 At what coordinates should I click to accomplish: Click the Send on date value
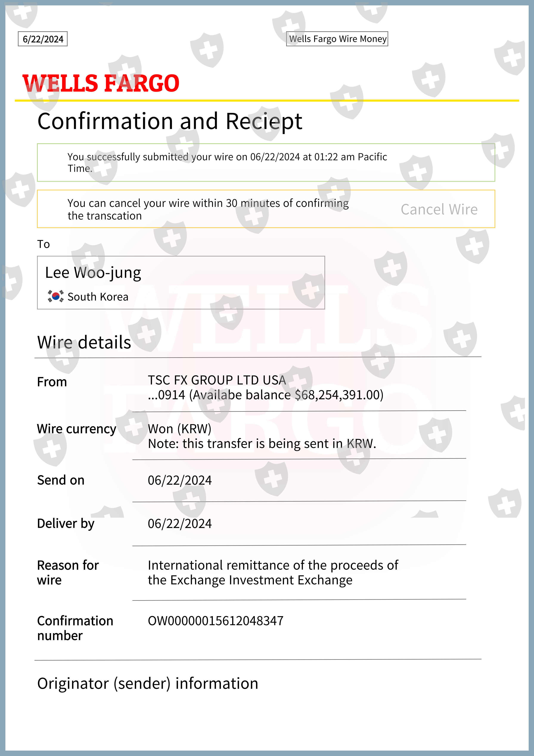click(180, 480)
